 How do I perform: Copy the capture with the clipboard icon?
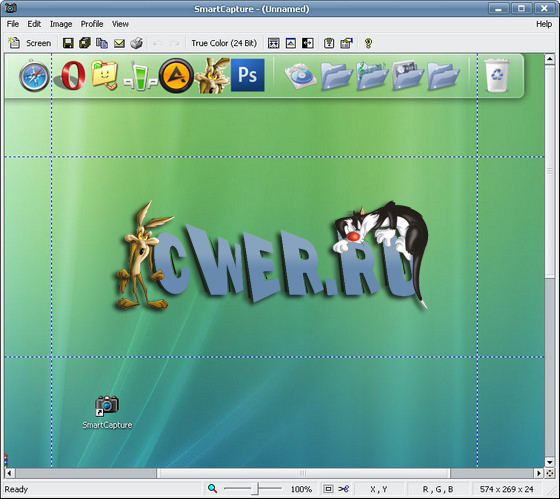102,43
